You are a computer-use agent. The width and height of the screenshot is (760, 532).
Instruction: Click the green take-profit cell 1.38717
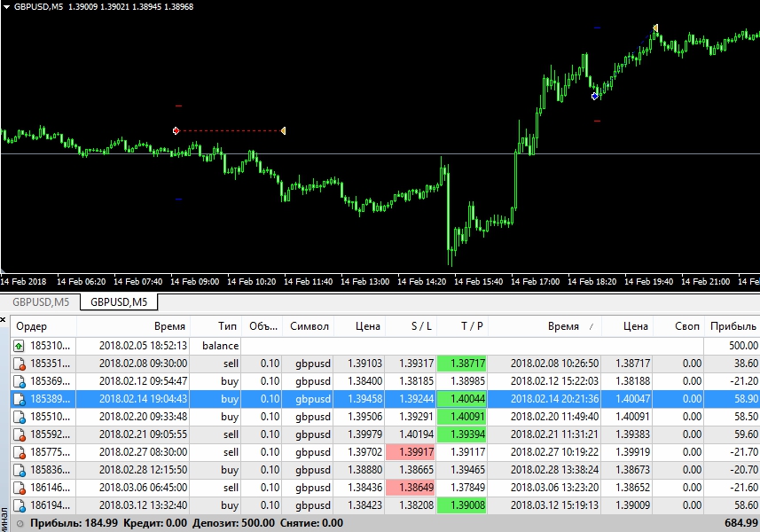pos(462,364)
